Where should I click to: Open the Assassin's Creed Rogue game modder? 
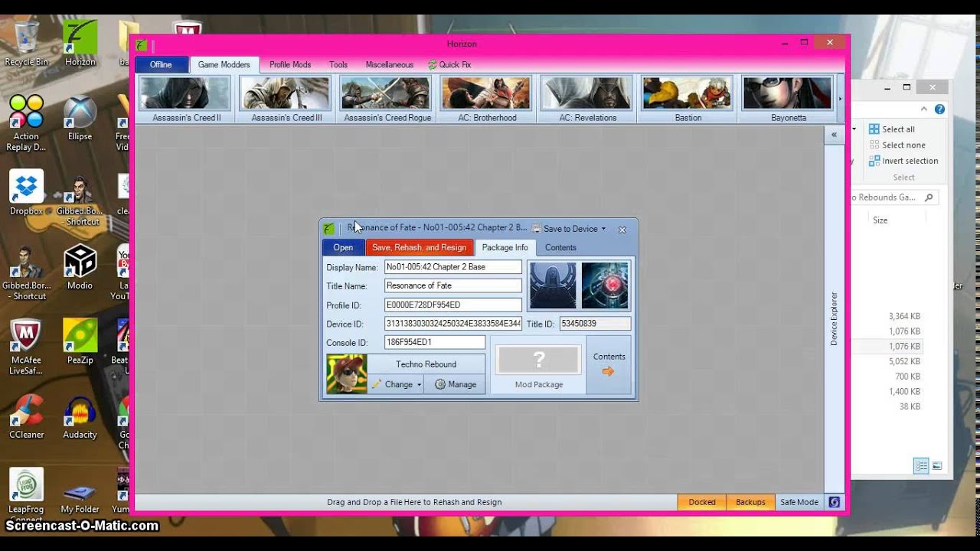tap(387, 99)
